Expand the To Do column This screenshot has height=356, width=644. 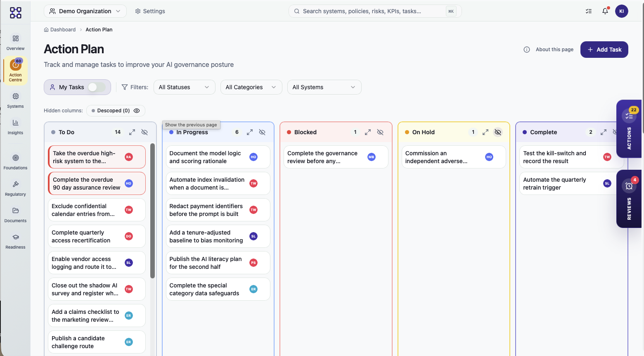pos(132,132)
